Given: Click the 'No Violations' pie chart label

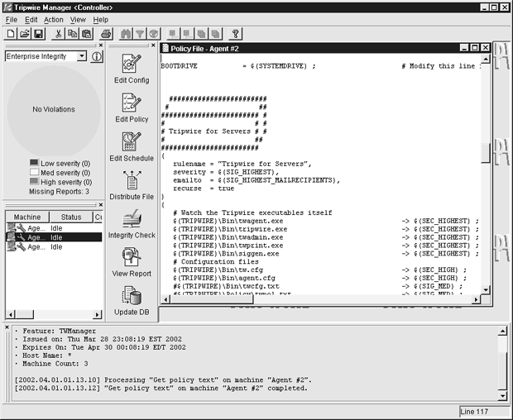Looking at the screenshot, I should click(x=54, y=109).
